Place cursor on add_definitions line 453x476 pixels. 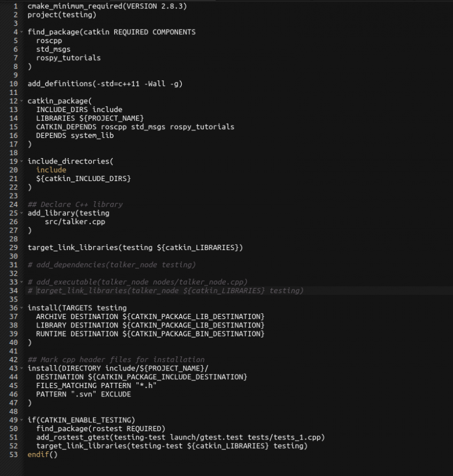[x=105, y=84]
